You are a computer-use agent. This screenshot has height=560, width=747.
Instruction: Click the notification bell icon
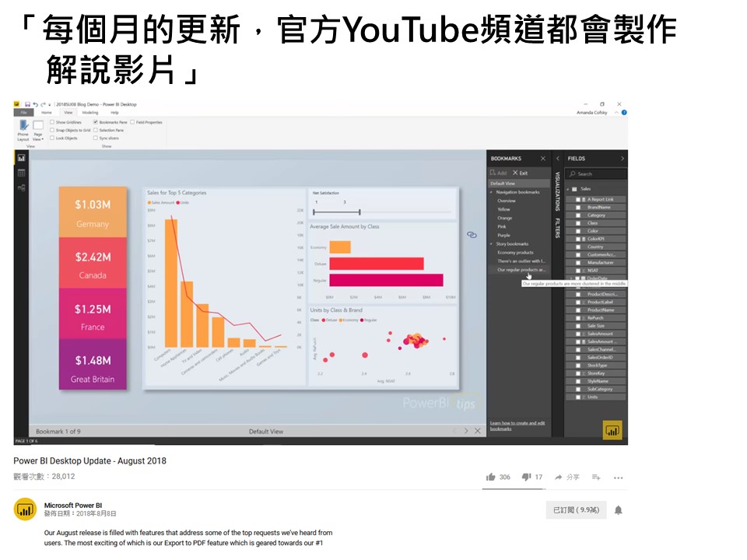[x=619, y=510]
